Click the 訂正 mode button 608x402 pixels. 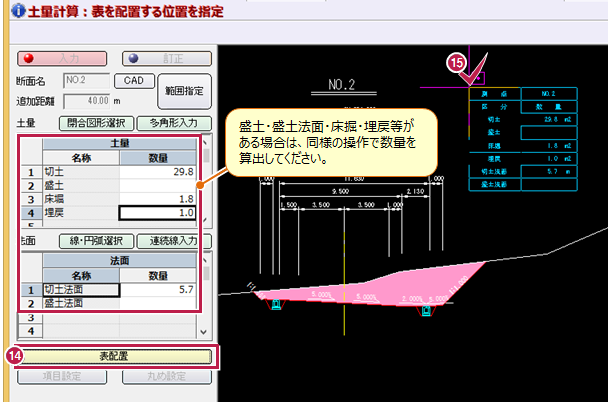pos(167,59)
